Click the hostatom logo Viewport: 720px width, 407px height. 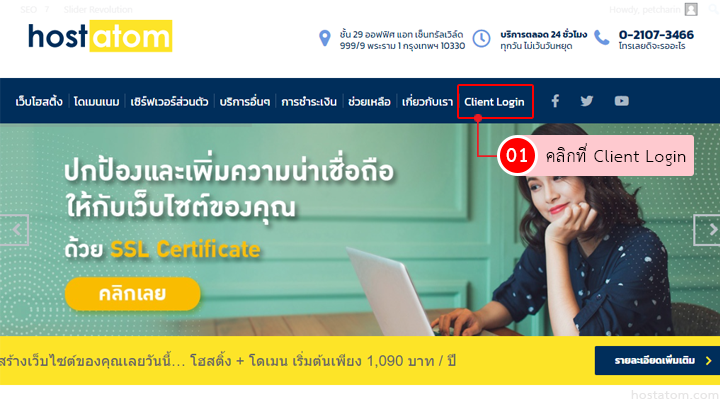(100, 36)
